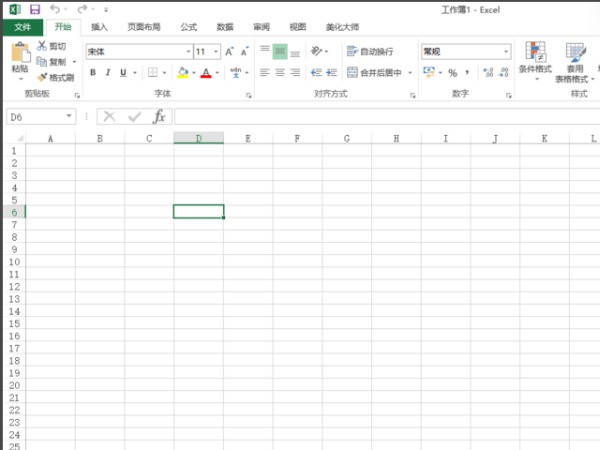Click the Fill Color paint bucket
600x450 pixels.
point(182,73)
